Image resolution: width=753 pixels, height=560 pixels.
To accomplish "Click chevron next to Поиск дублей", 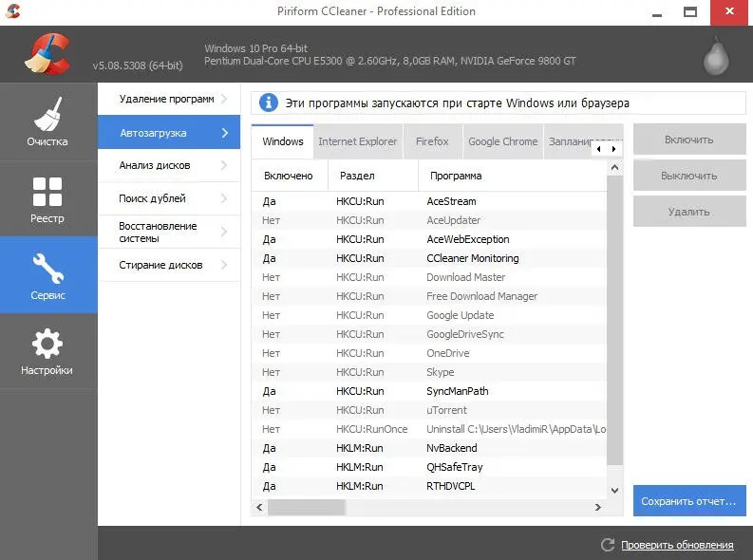I will pos(224,198).
